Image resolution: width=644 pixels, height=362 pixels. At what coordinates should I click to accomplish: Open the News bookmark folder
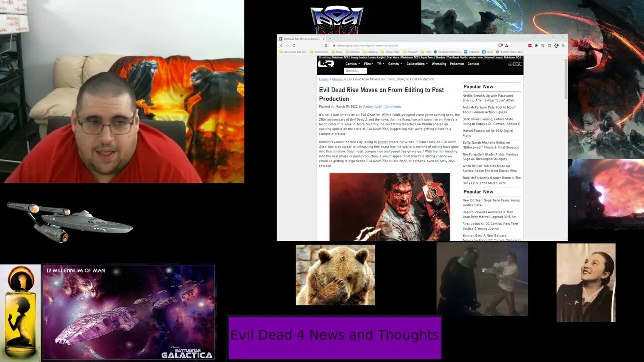[x=337, y=52]
